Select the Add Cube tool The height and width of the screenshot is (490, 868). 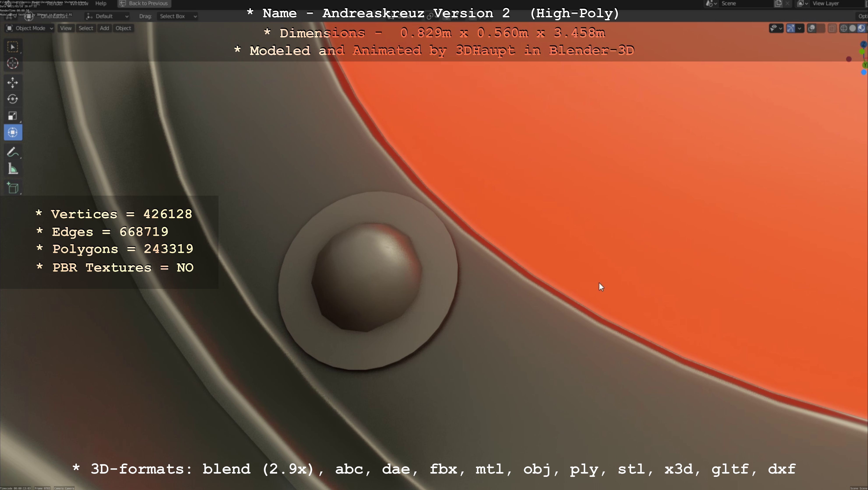click(13, 188)
